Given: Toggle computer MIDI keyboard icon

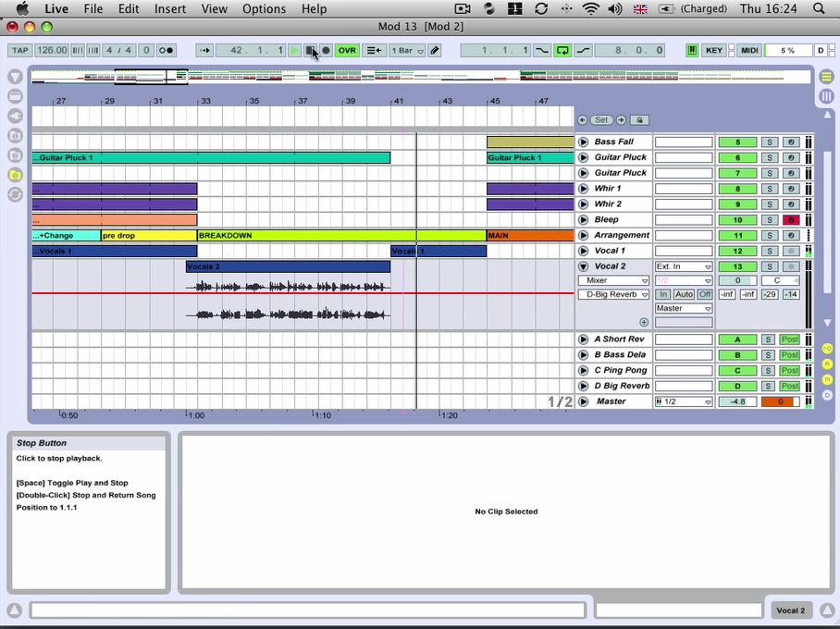Looking at the screenshot, I should pos(692,50).
